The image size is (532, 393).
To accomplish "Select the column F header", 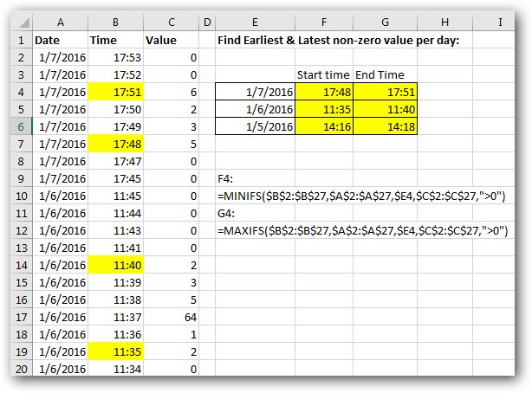I will click(x=322, y=21).
